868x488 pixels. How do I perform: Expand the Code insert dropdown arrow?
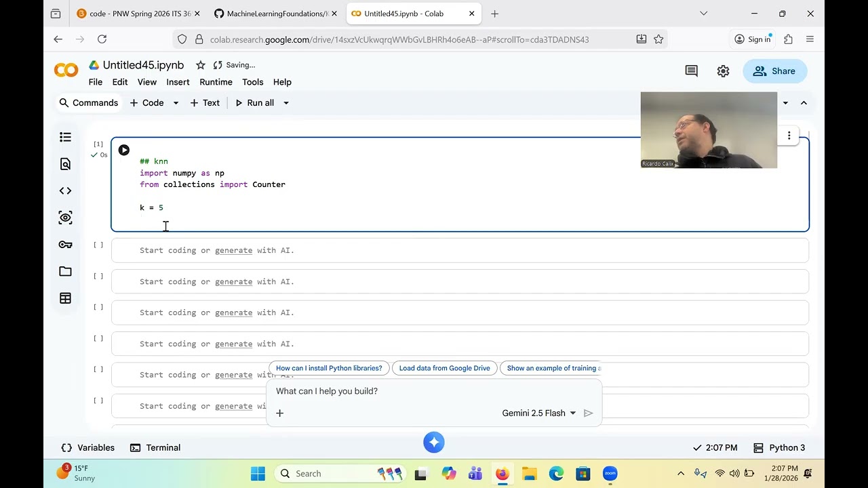tap(176, 103)
